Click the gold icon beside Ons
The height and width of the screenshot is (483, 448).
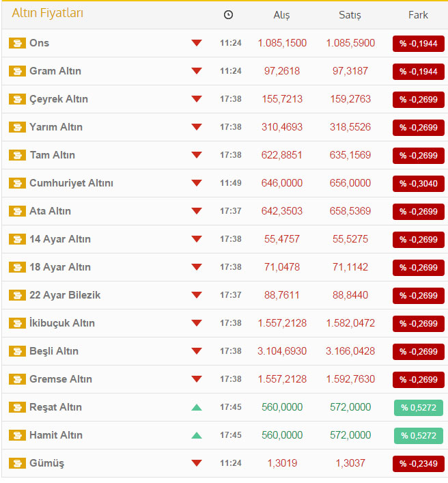[x=17, y=43]
